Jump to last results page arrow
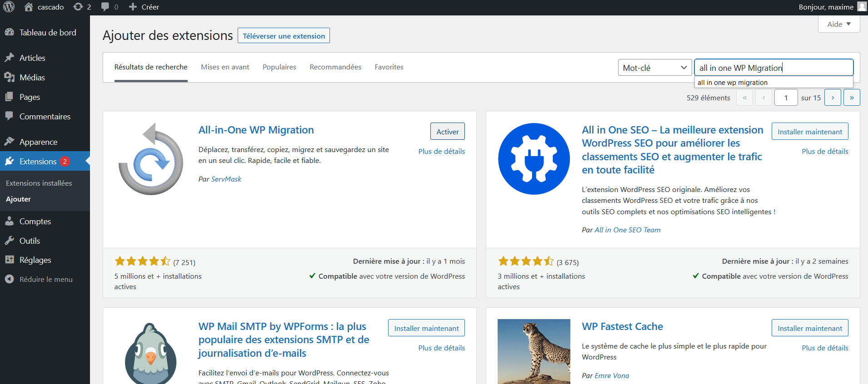868x384 pixels. pos(852,98)
